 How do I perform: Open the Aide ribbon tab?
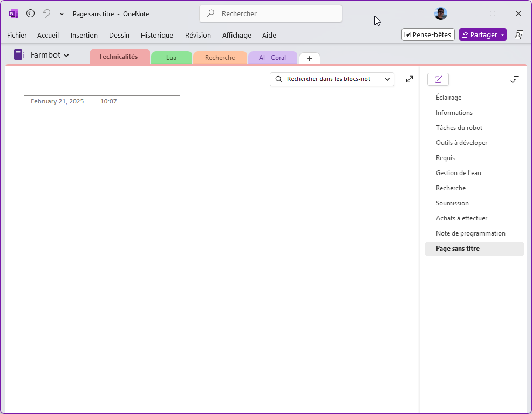tap(269, 35)
